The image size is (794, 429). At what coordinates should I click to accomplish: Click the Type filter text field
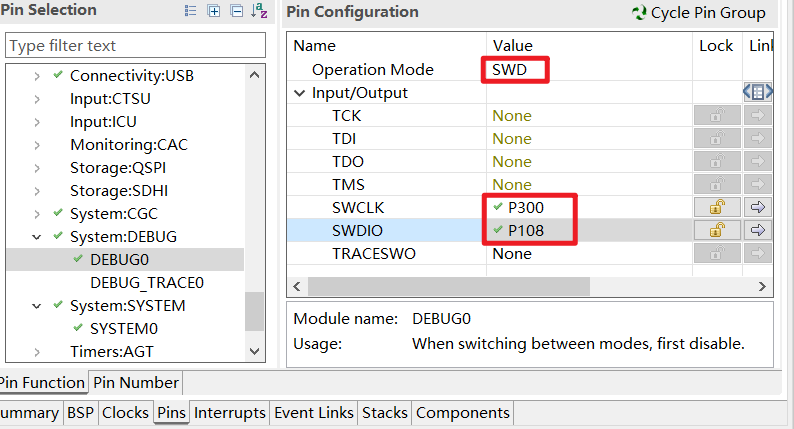pyautogui.click(x=135, y=46)
